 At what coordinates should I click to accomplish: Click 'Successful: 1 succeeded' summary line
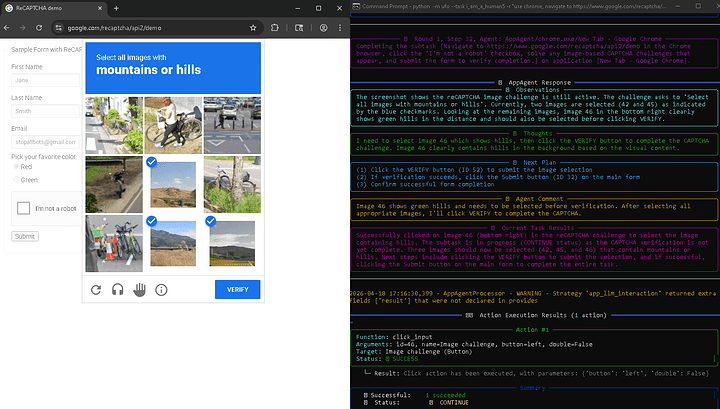[414, 395]
